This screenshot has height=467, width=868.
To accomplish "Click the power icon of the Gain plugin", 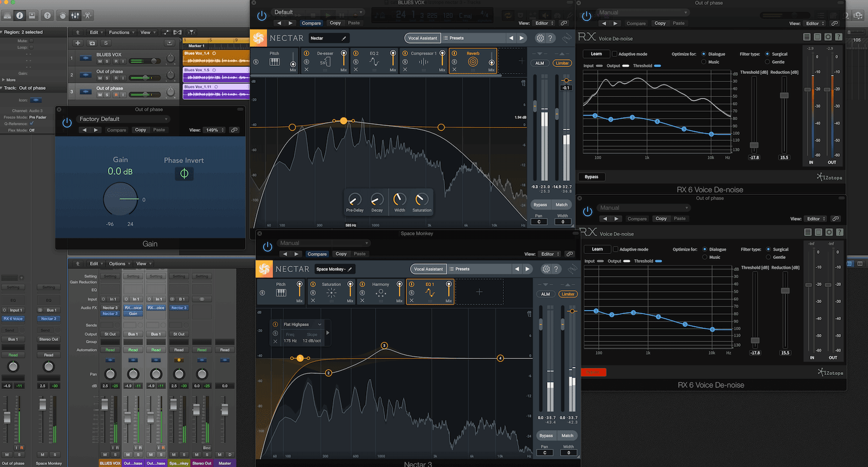I will click(x=67, y=123).
